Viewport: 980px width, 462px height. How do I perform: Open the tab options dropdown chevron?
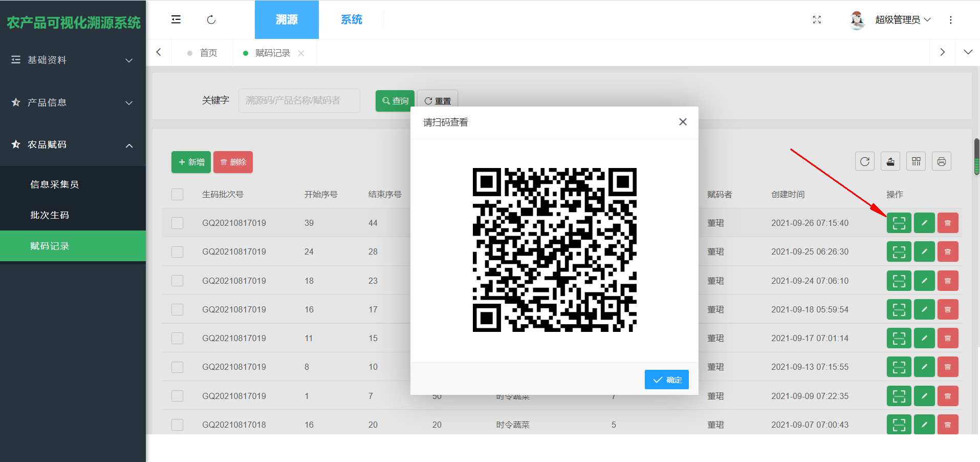968,52
